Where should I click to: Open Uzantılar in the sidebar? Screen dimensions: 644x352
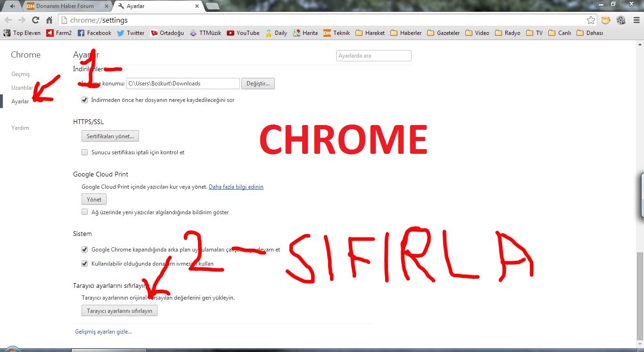coord(22,88)
